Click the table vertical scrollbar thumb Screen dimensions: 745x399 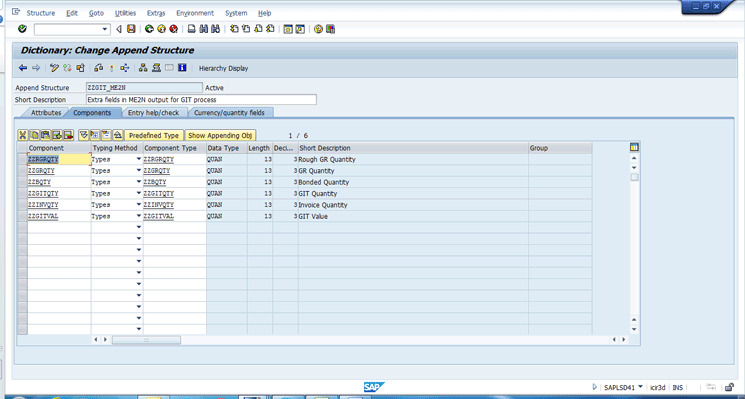tap(634, 178)
